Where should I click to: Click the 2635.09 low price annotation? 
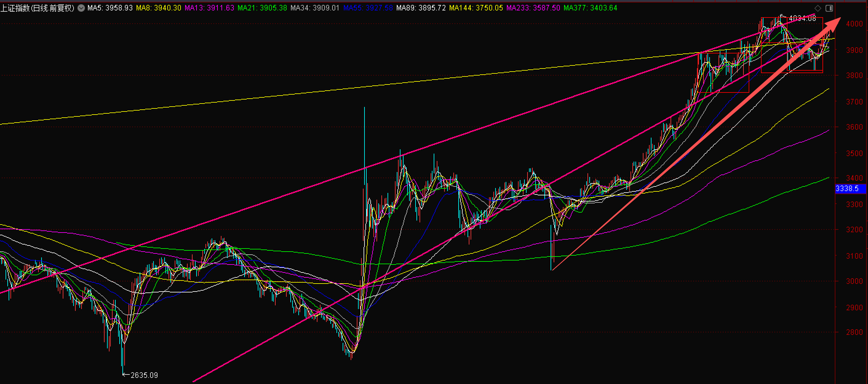[x=144, y=375]
